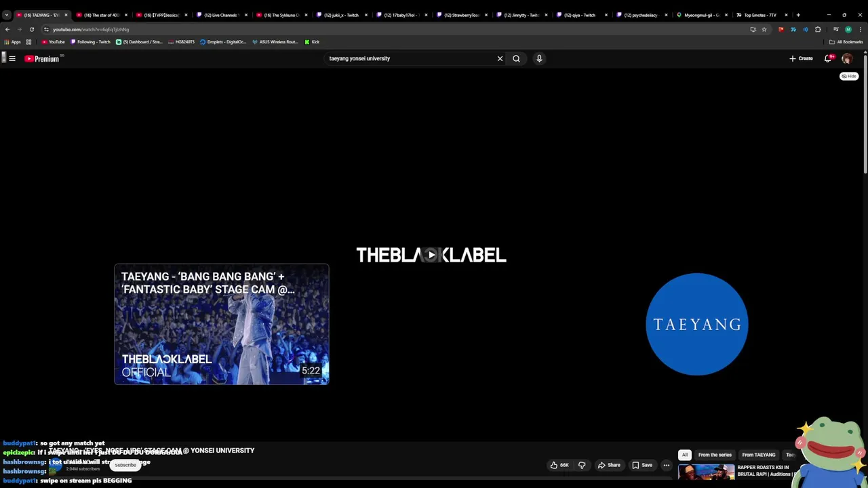868x488 pixels.
Task: Open red extension icon in toolbar
Action: coord(781,29)
